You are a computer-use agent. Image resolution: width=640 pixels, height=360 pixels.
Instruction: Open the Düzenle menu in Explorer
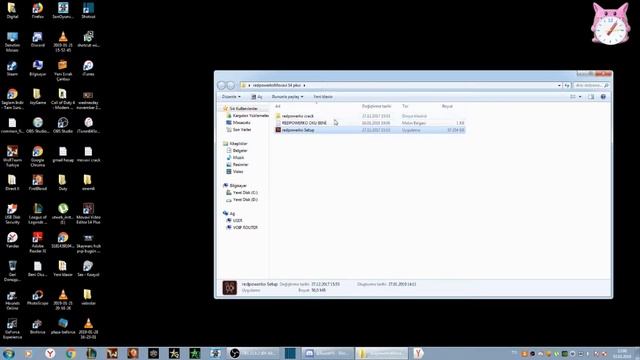coord(231,97)
